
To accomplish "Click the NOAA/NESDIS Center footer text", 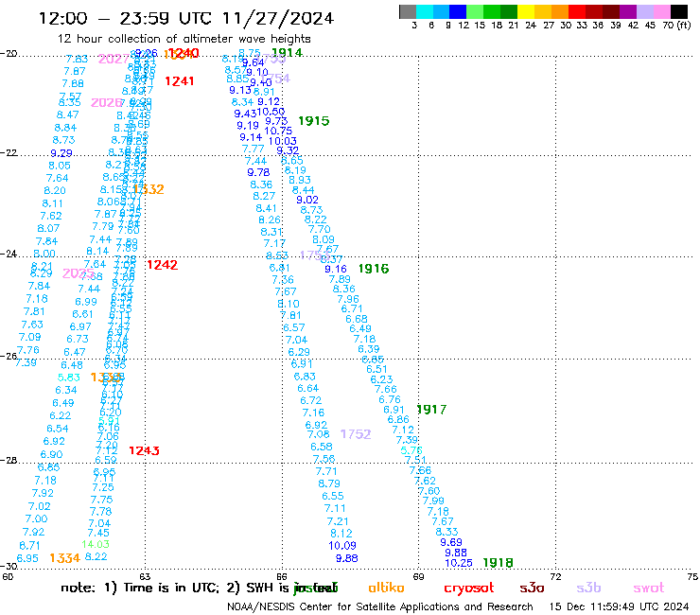I will tap(380, 607).
